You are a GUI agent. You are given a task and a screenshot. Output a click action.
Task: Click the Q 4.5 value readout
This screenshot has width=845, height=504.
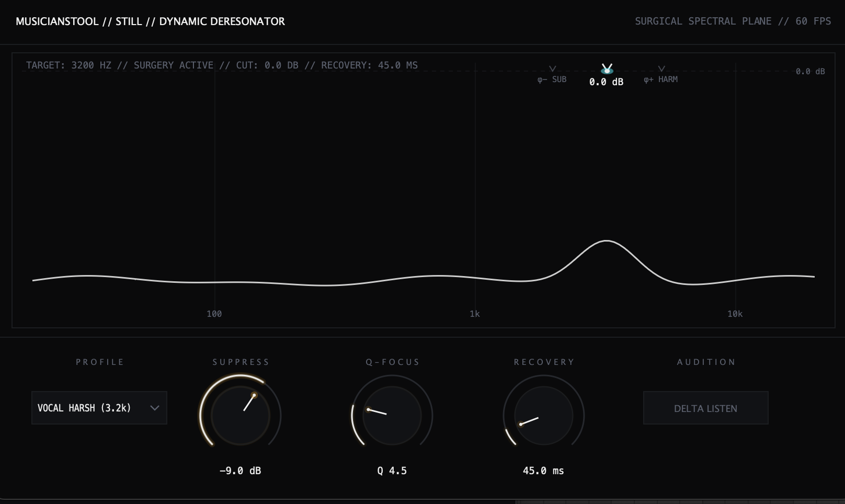point(392,471)
